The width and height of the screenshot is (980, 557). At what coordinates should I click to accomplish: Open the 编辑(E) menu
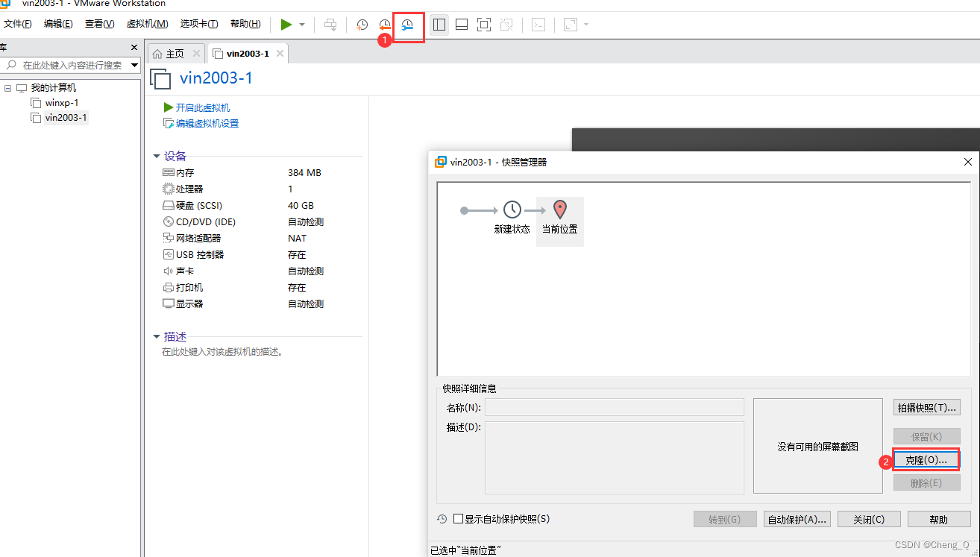tap(58, 24)
